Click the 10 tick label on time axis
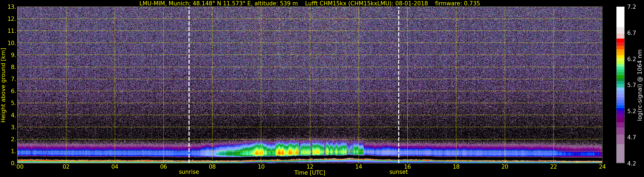The image size is (644, 177). 261,167
